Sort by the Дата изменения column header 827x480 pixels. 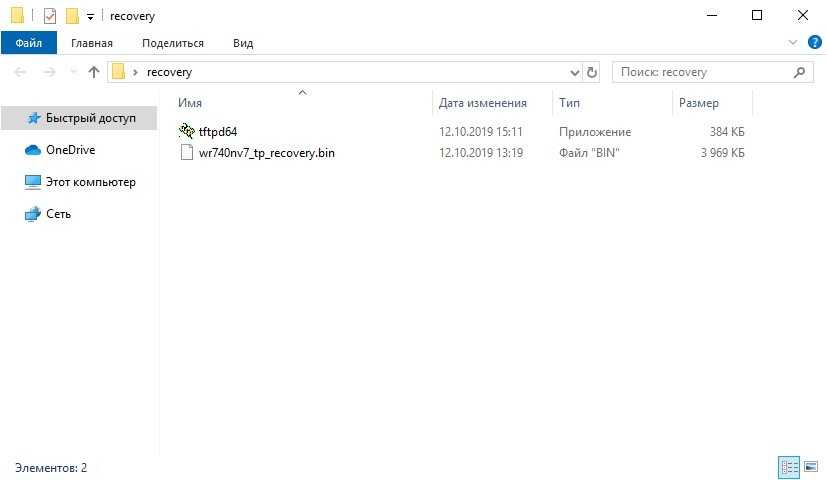tap(482, 103)
